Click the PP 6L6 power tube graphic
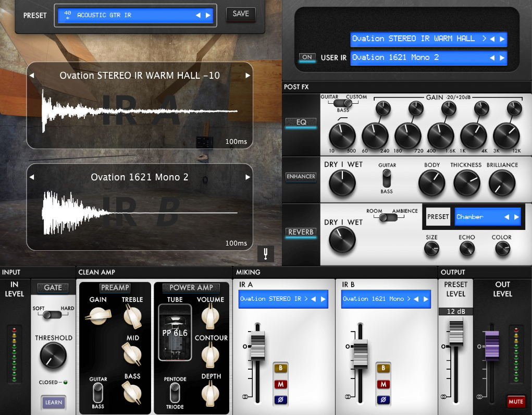This screenshot has height=415, width=532. [x=175, y=333]
